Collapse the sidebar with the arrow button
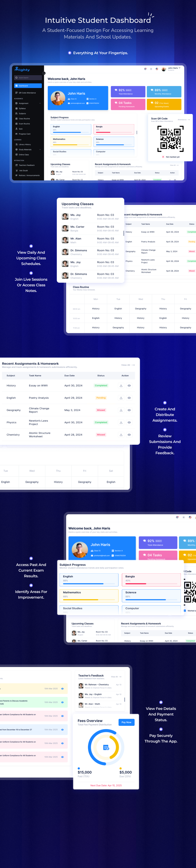The image size is (196, 868). tap(44, 73)
